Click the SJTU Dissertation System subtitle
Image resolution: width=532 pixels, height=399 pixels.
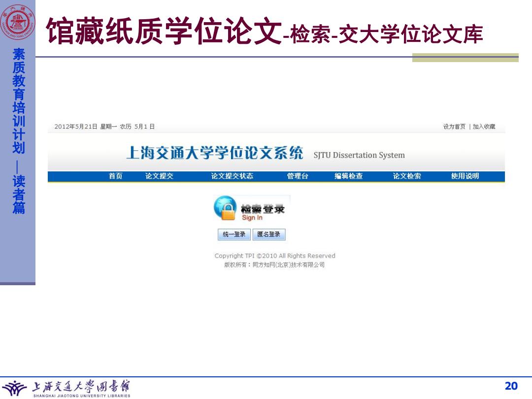click(x=359, y=155)
